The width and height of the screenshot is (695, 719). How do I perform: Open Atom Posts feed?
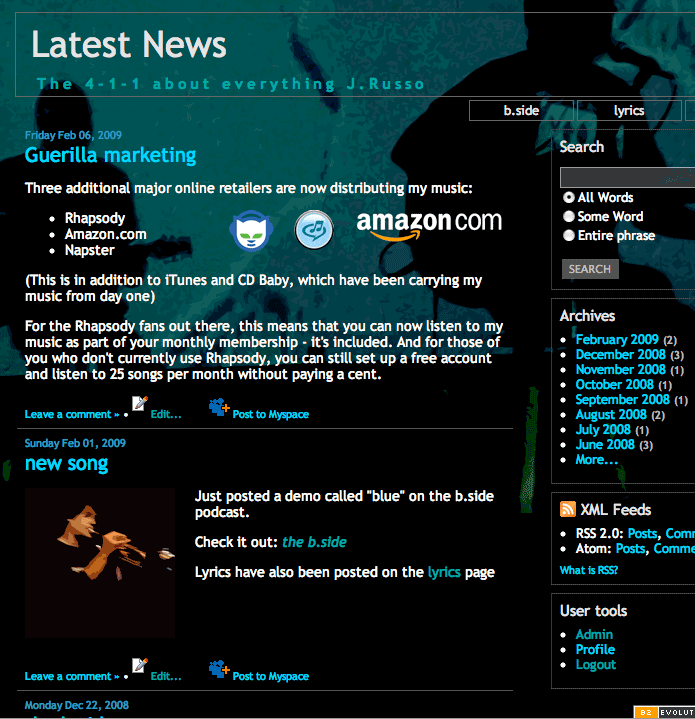click(x=630, y=548)
